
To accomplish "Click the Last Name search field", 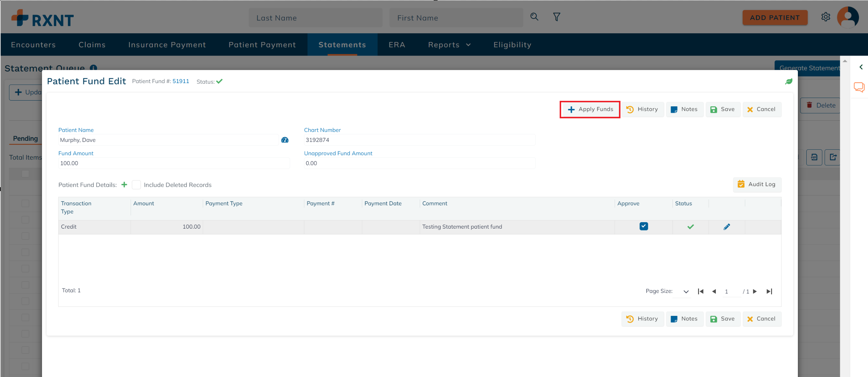I will pyautogui.click(x=315, y=18).
